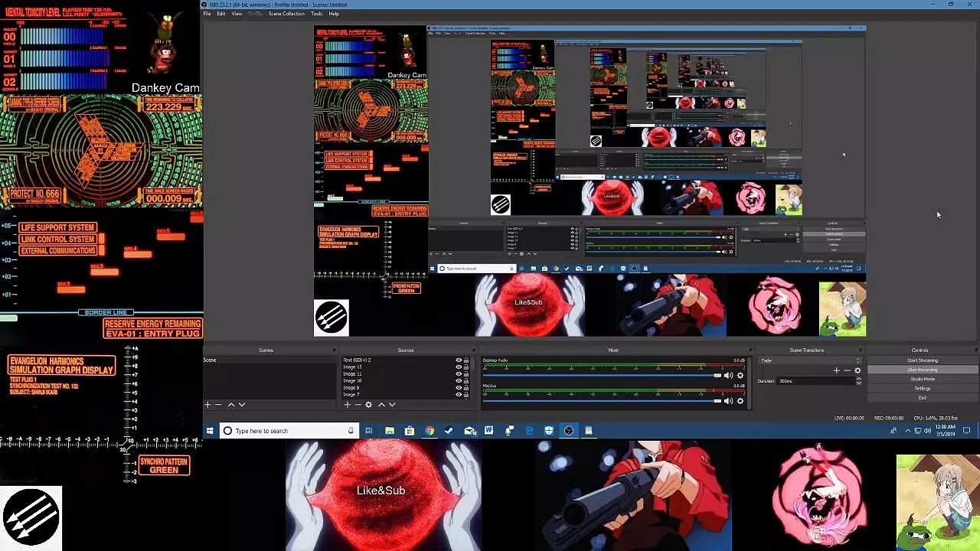Open the Desktop Audio settings gear

740,376
